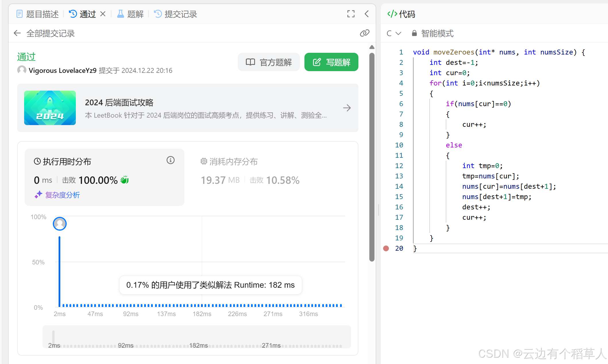Image resolution: width=608 pixels, height=364 pixels.
Task: Open the C language dropdown
Action: point(393,33)
